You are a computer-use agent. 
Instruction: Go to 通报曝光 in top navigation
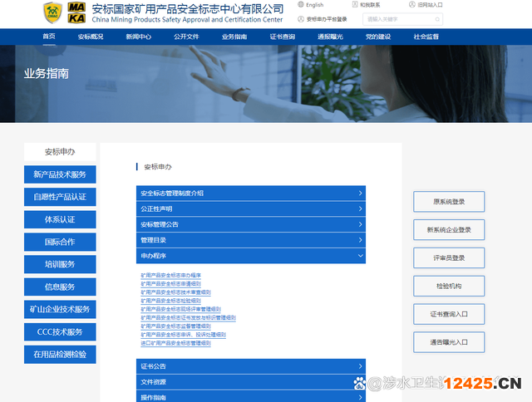tap(330, 37)
